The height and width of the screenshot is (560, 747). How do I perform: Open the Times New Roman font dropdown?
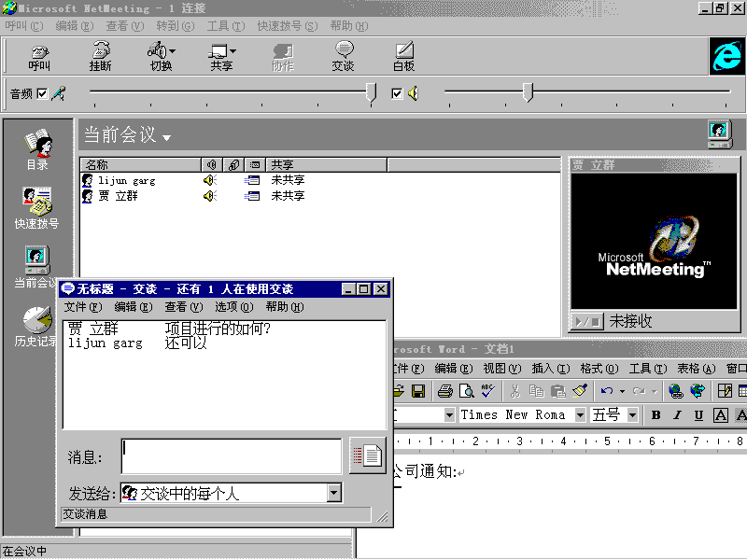coord(580,415)
